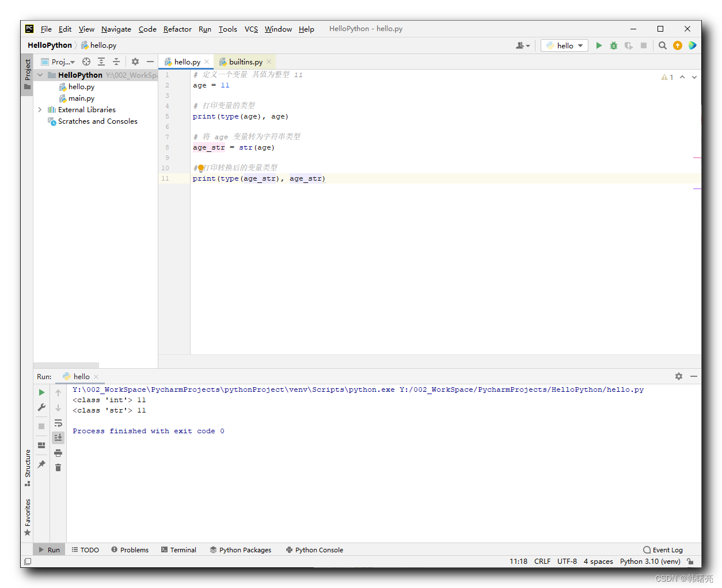
Task: Open Run panel settings gear
Action: tap(679, 376)
